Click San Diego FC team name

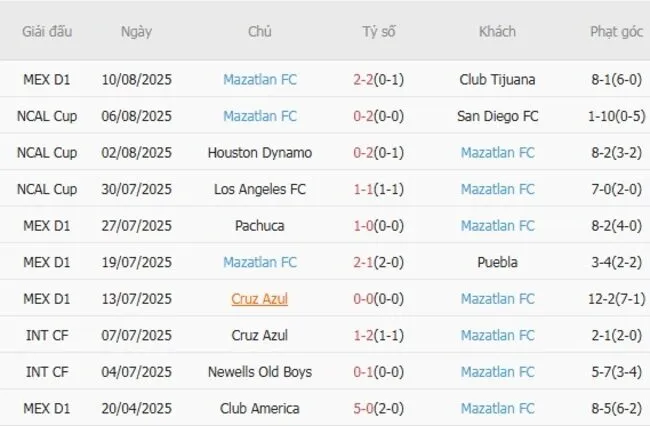coord(497,116)
